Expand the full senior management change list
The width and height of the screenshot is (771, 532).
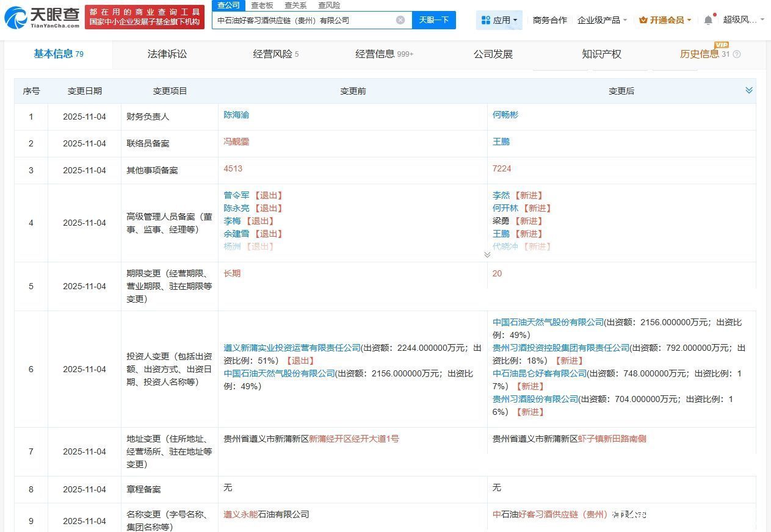[487, 254]
